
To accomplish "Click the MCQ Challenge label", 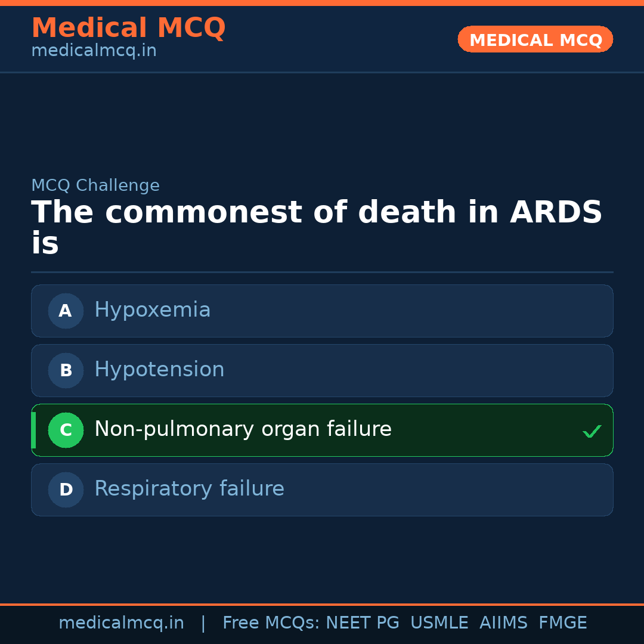I will click(x=95, y=186).
